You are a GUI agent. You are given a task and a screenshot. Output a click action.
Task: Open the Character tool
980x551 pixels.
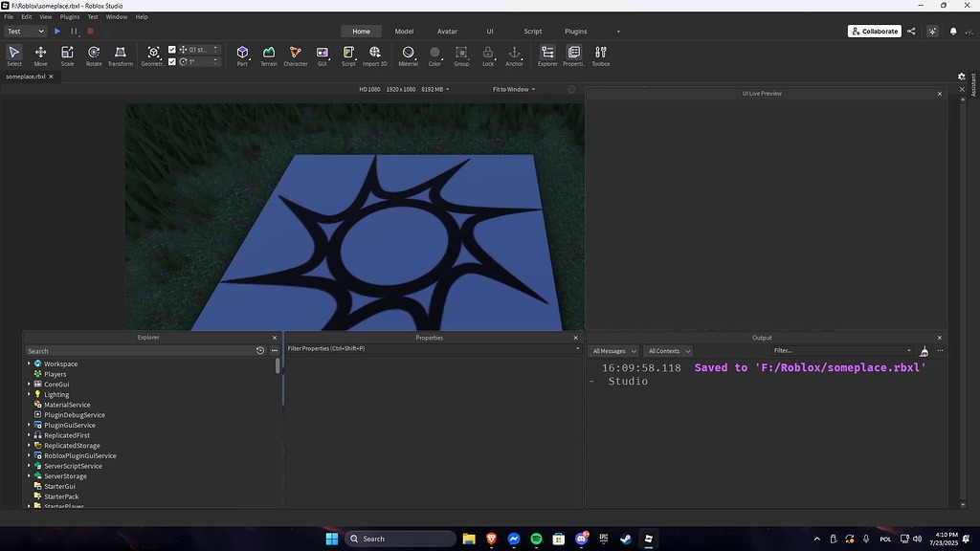click(295, 55)
